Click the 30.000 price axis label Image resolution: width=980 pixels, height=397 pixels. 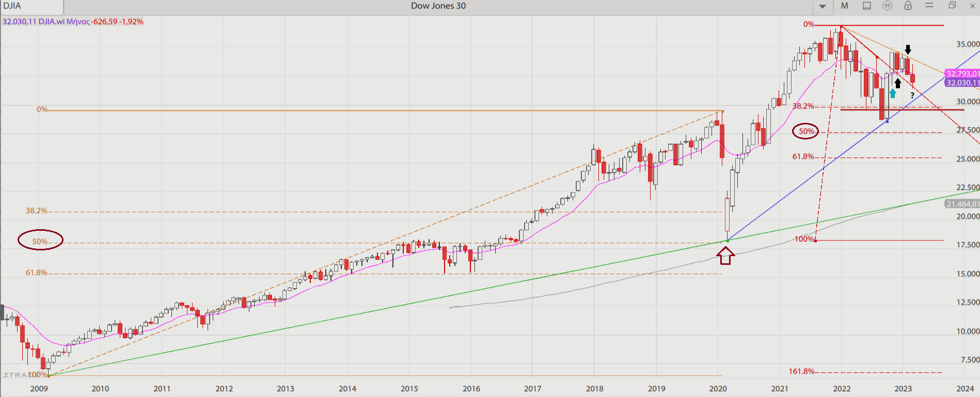pyautogui.click(x=968, y=102)
